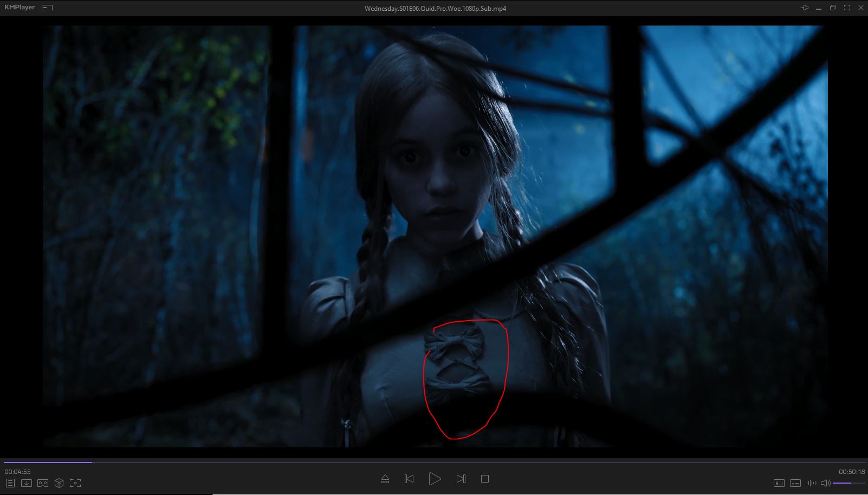
Task: Adjust the volume slider
Action: coord(848,483)
